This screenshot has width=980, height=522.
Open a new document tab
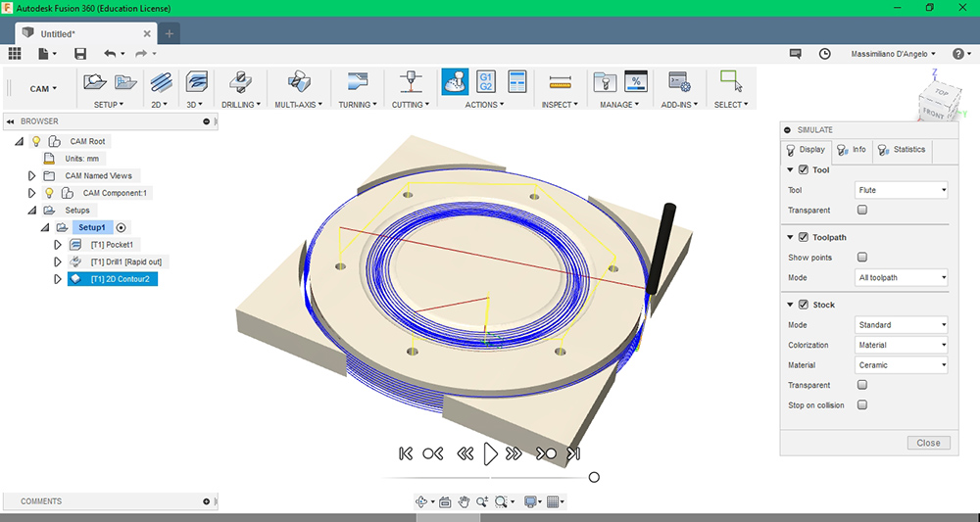(x=169, y=33)
